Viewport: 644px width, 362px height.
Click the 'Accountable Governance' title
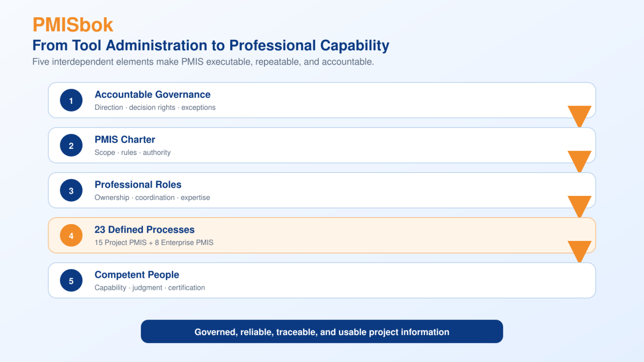tap(152, 94)
